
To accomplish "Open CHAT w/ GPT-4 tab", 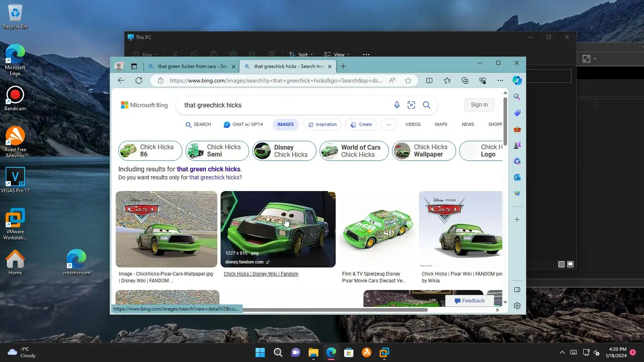I will 243,125.
